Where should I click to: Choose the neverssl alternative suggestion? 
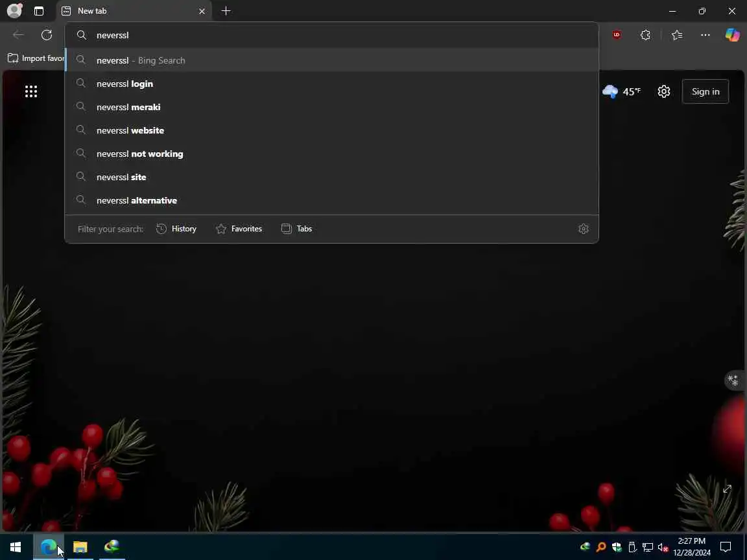tap(331, 200)
